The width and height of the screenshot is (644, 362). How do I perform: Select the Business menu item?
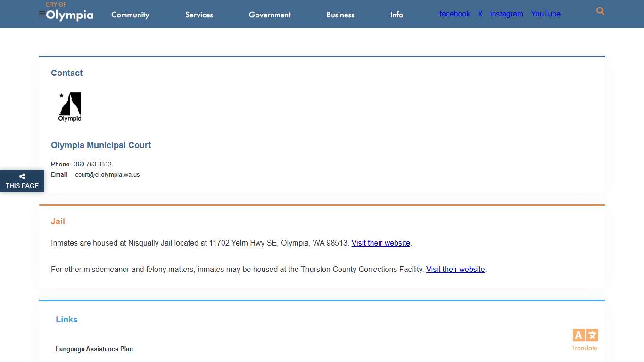coord(340,15)
